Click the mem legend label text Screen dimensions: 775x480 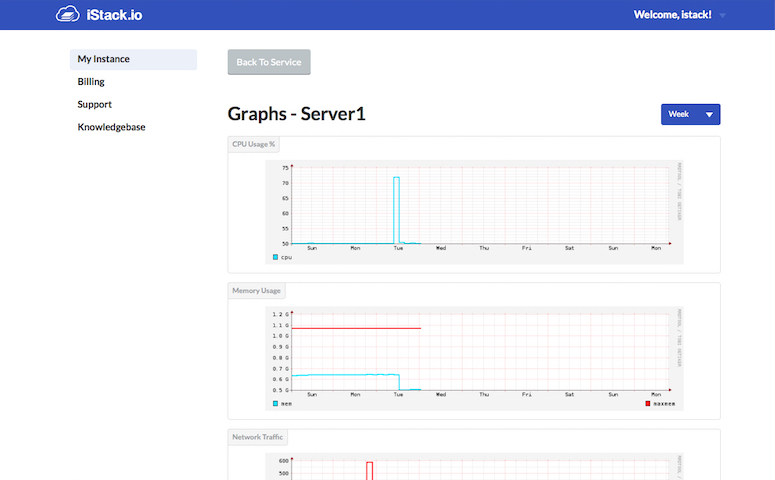coord(286,403)
